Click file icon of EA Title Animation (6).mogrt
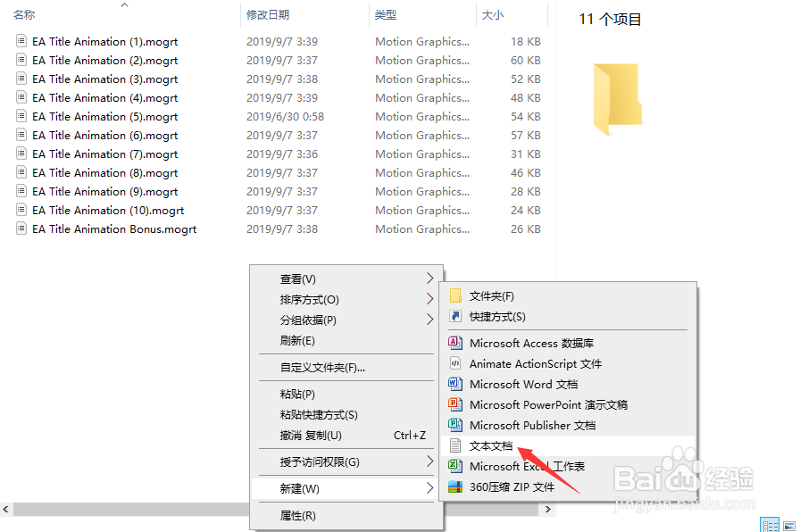Image resolution: width=800 pixels, height=532 pixels. click(21, 135)
